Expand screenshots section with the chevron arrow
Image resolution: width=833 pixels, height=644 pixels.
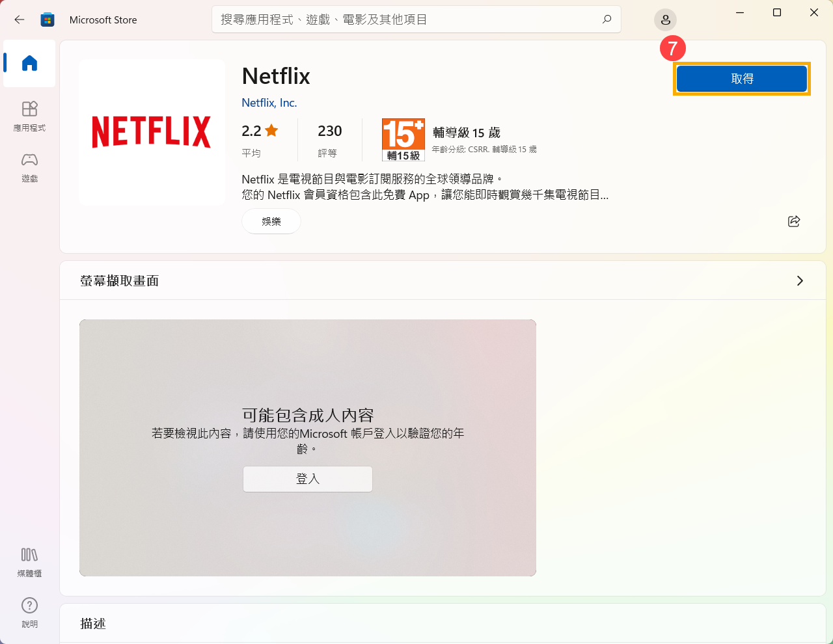pos(800,280)
